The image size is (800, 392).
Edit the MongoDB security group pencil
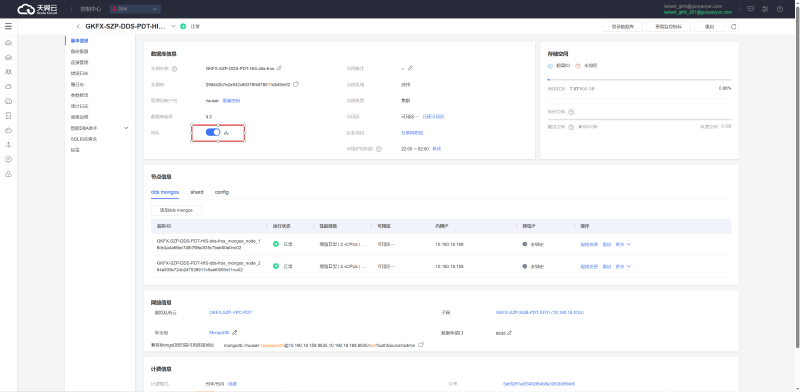[235, 333]
